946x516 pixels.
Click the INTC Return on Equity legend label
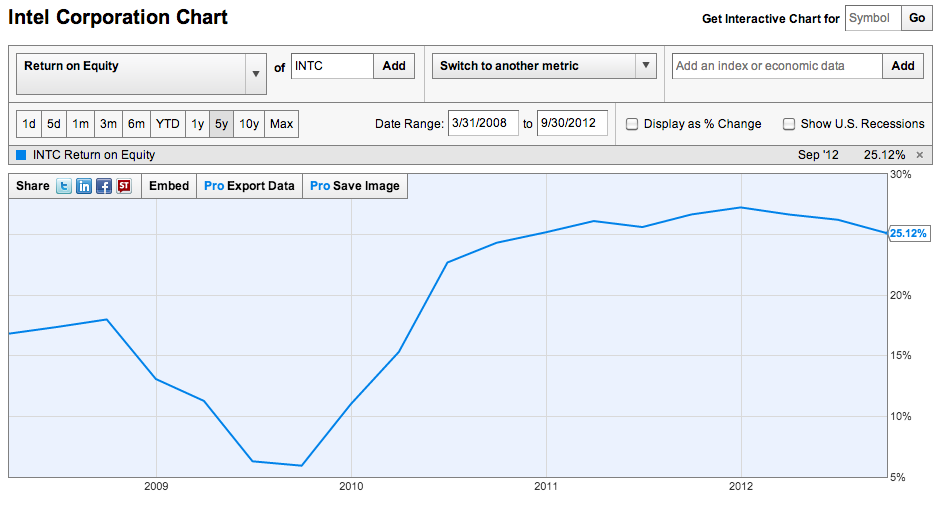[94, 155]
